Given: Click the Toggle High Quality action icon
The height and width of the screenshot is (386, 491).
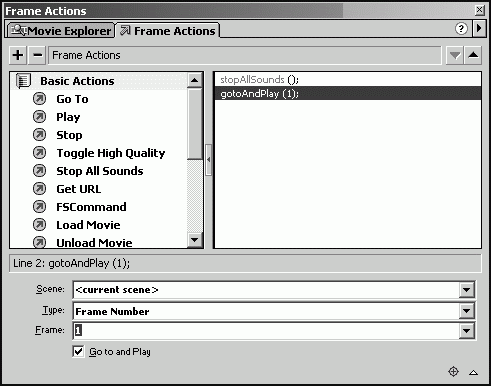Looking at the screenshot, I should click(x=39, y=153).
